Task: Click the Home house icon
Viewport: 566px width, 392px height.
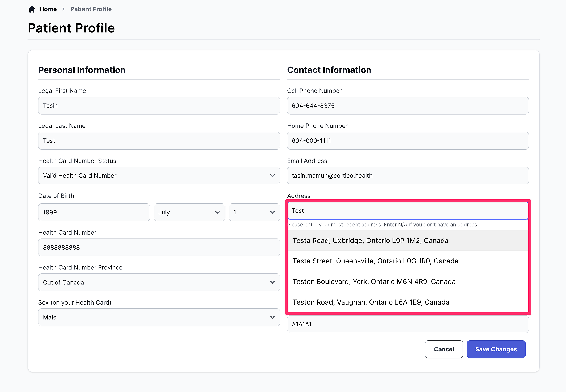Action: pos(32,9)
